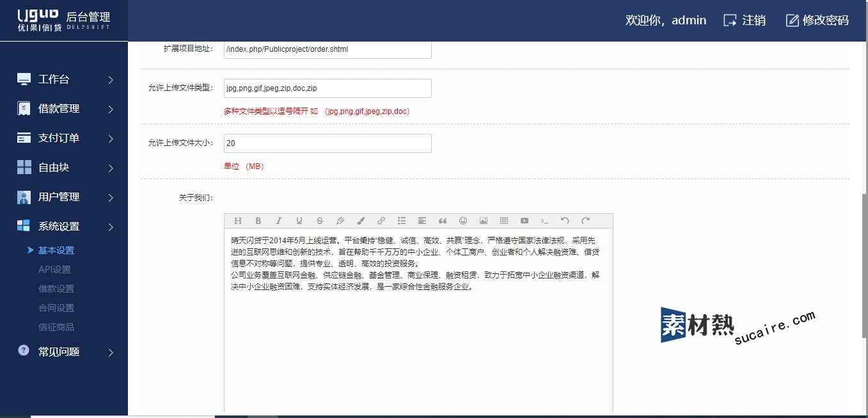Image resolution: width=868 pixels, height=418 pixels.
Task: Expand the 借款管理 chevron arrow
Action: tap(111, 109)
